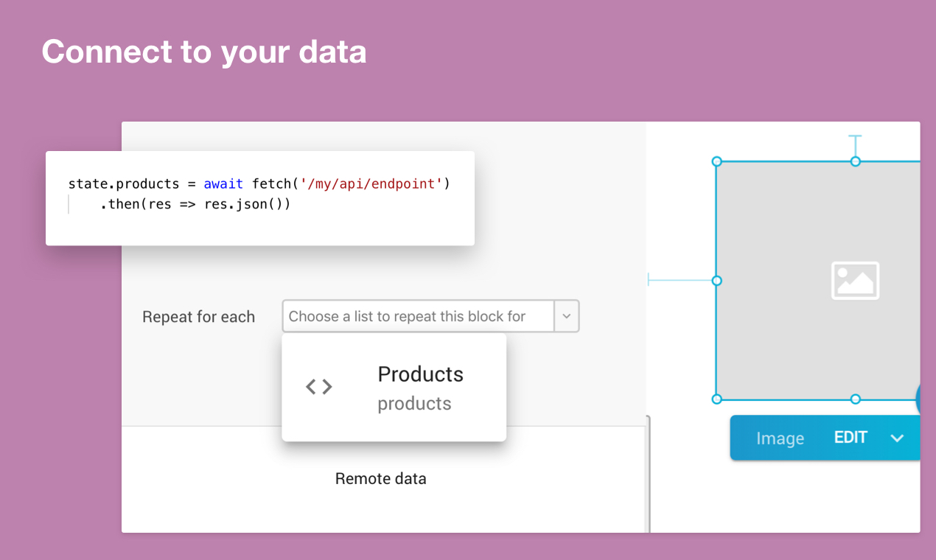Click the partial blue circle button at image edge
936x560 pixels.
[x=918, y=399]
